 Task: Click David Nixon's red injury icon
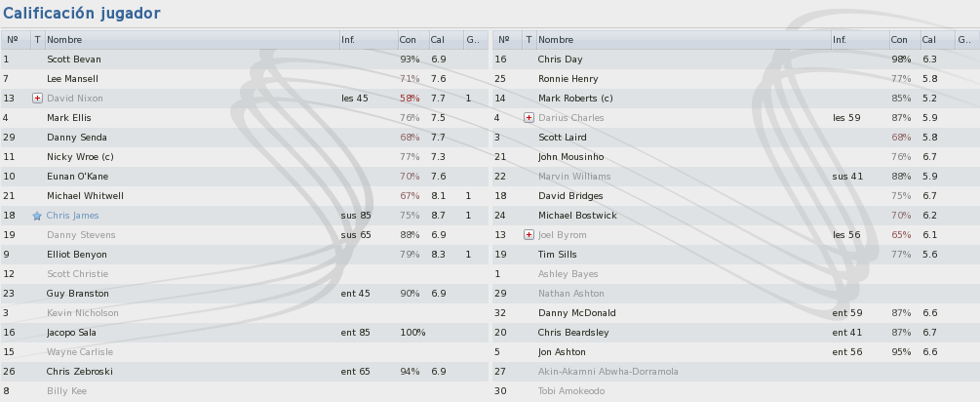37,99
